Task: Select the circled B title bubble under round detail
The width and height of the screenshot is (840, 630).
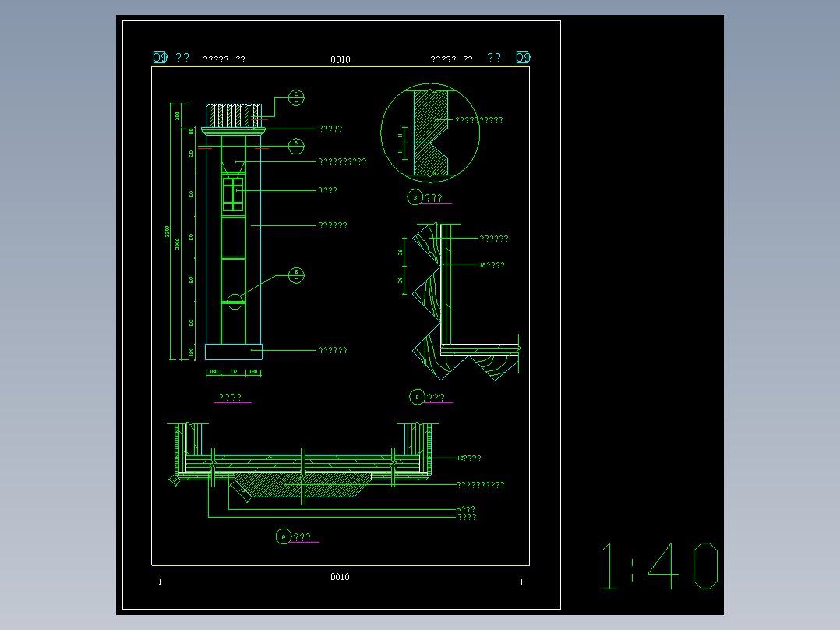Action: [415, 198]
